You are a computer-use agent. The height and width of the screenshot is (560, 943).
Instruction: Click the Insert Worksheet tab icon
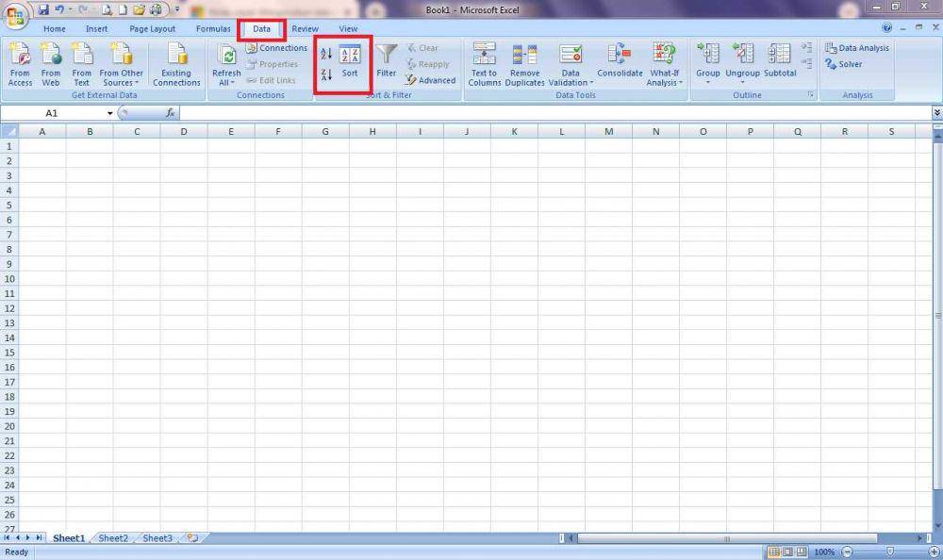[x=192, y=538]
